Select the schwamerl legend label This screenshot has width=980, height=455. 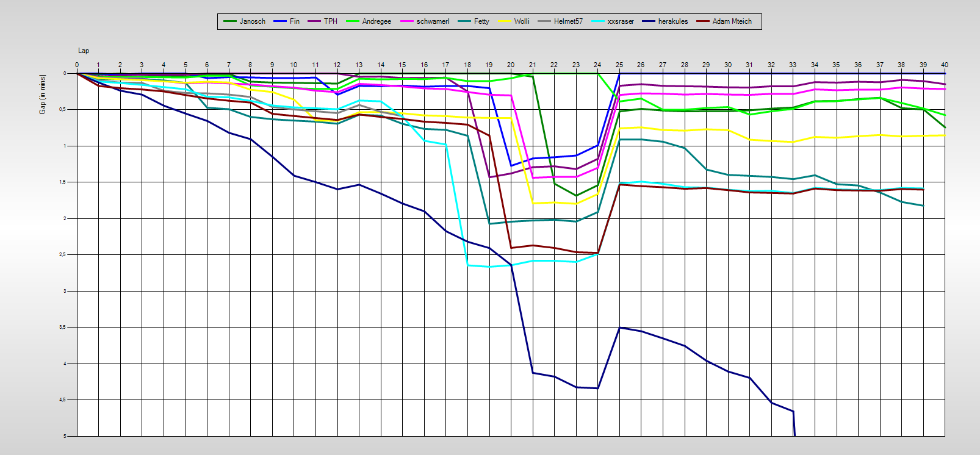[x=433, y=21]
